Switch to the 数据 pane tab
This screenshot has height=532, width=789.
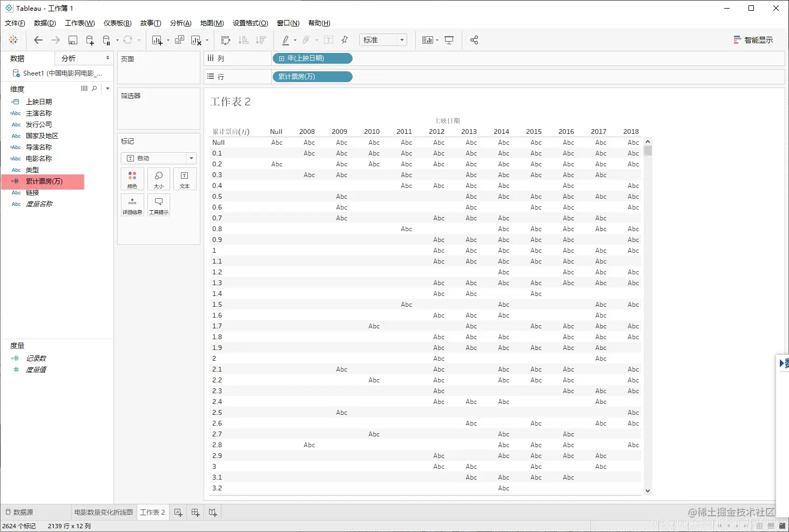[x=28, y=58]
